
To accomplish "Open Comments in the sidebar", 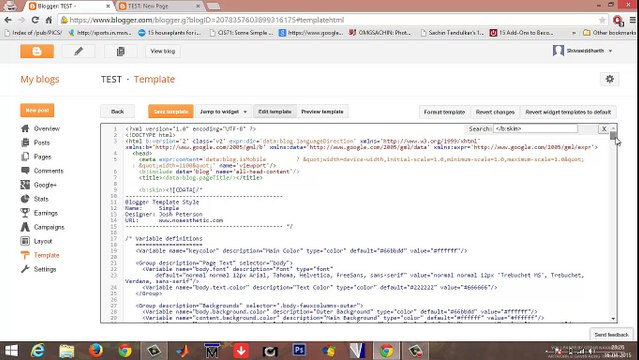I will pyautogui.click(x=48, y=171).
